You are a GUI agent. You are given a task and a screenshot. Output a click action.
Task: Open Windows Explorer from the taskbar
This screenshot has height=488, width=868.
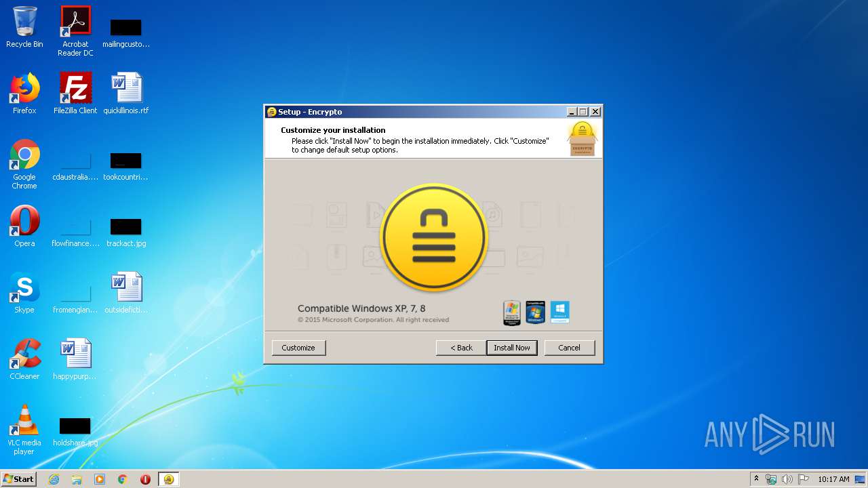[x=77, y=479]
